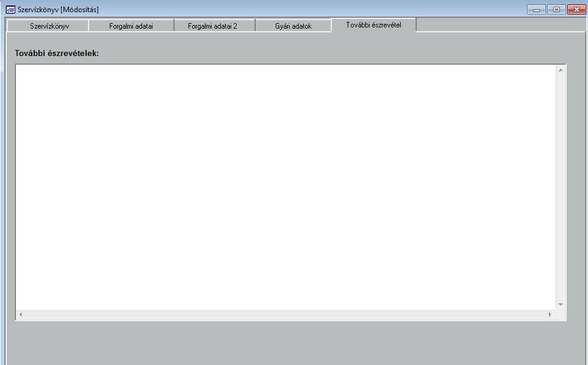Click the horizontal scrollbar right arrow
Image resolution: width=588 pixels, height=365 pixels.
click(550, 315)
